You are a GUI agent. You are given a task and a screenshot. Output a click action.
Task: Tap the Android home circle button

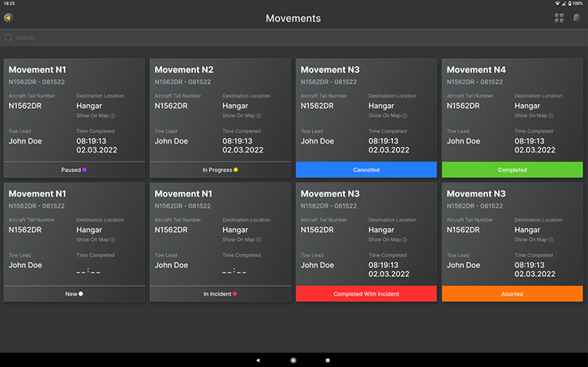click(294, 360)
